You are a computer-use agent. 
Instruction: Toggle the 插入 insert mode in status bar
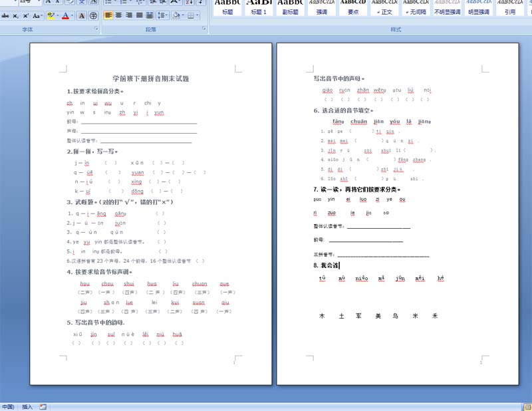27,406
